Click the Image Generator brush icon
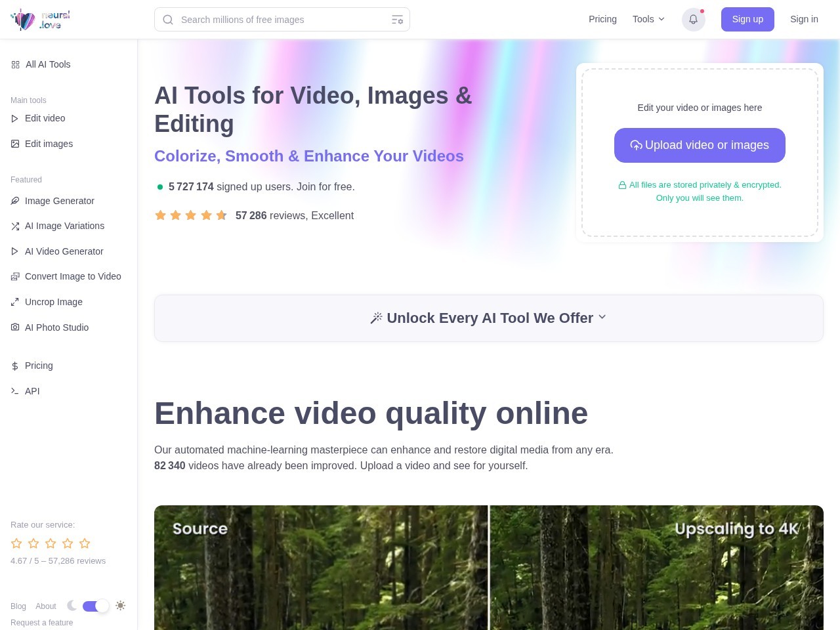This screenshot has width=840, height=630. 15,201
